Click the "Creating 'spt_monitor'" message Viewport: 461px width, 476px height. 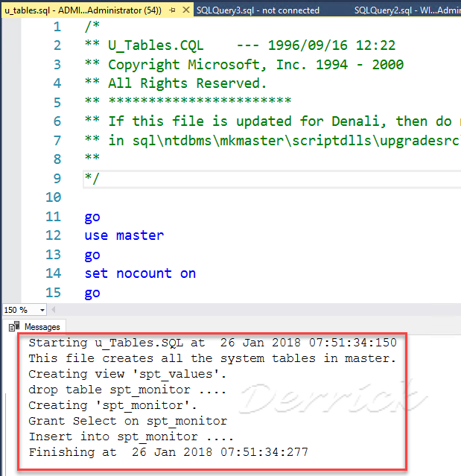tap(112, 405)
